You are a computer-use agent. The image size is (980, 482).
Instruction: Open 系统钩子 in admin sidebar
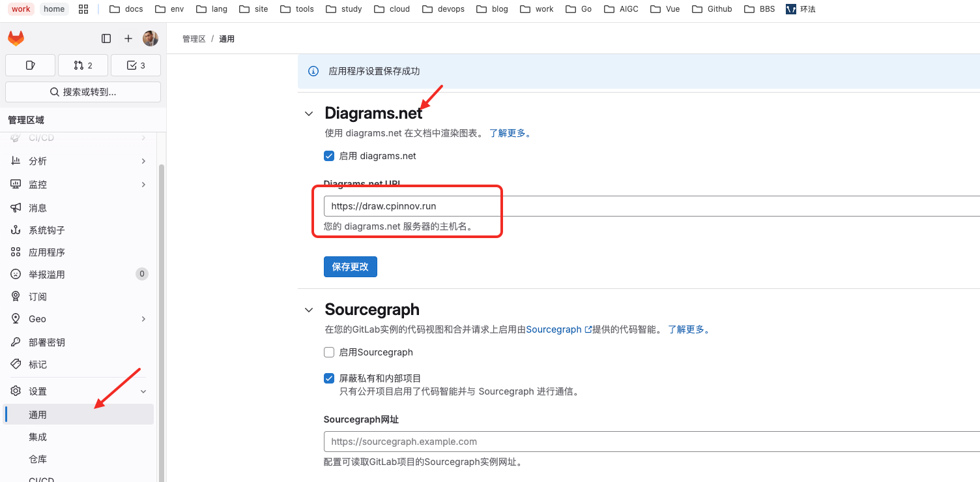point(79,230)
